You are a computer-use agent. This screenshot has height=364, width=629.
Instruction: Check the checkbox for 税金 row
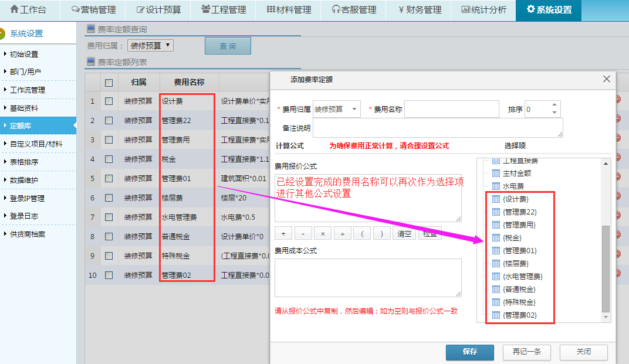pos(109,159)
